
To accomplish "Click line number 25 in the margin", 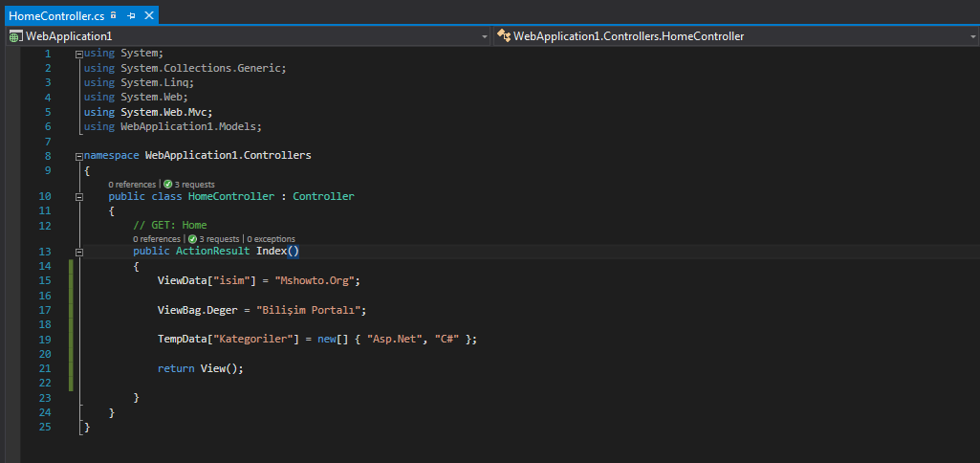I will point(45,427).
